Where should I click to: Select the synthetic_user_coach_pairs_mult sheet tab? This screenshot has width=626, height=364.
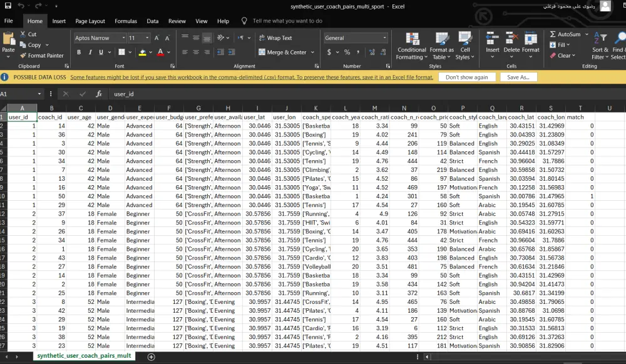pyautogui.click(x=85, y=356)
